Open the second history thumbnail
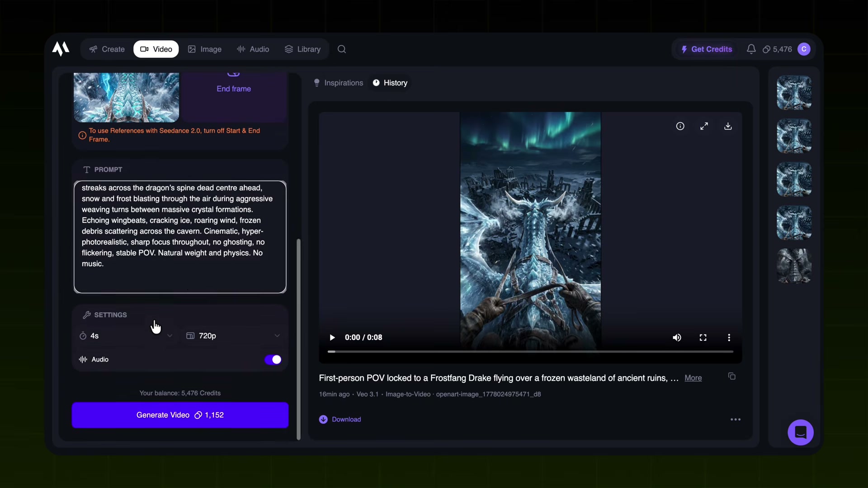This screenshot has height=488, width=868. click(794, 136)
